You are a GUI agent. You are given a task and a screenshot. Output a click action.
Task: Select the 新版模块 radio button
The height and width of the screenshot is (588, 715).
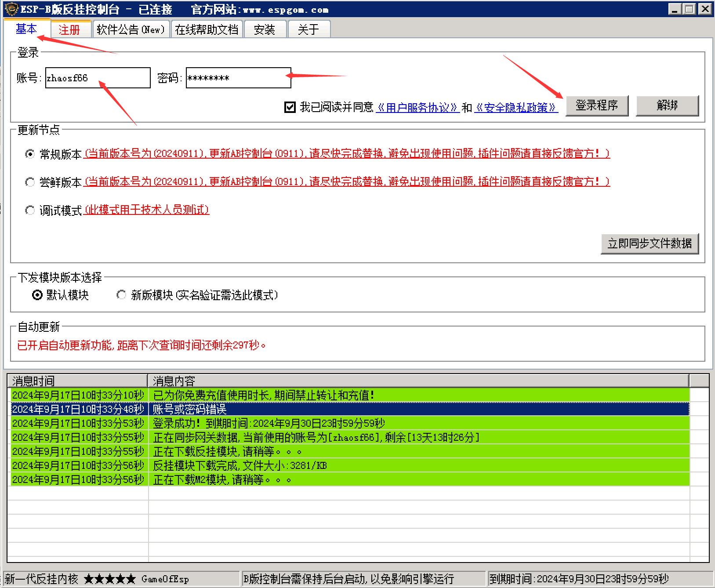pos(121,295)
